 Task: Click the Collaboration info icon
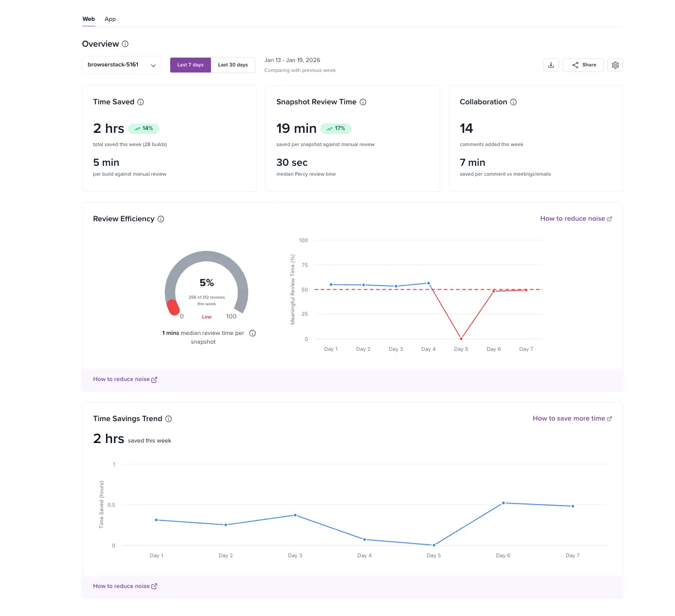pos(514,102)
